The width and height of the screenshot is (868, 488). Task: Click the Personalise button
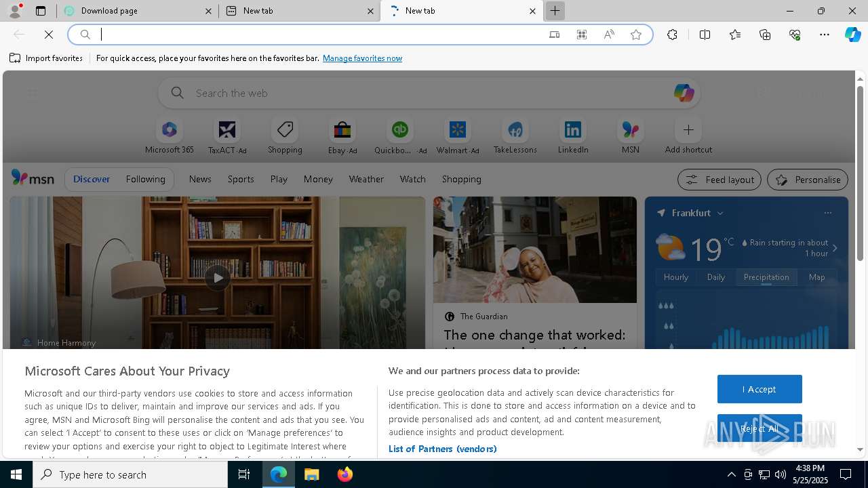click(x=808, y=180)
